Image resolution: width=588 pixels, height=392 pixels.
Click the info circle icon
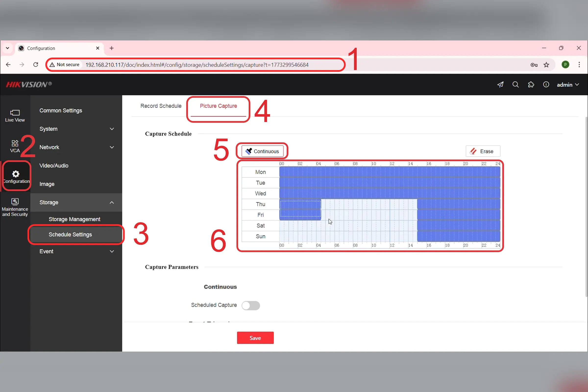546,85
